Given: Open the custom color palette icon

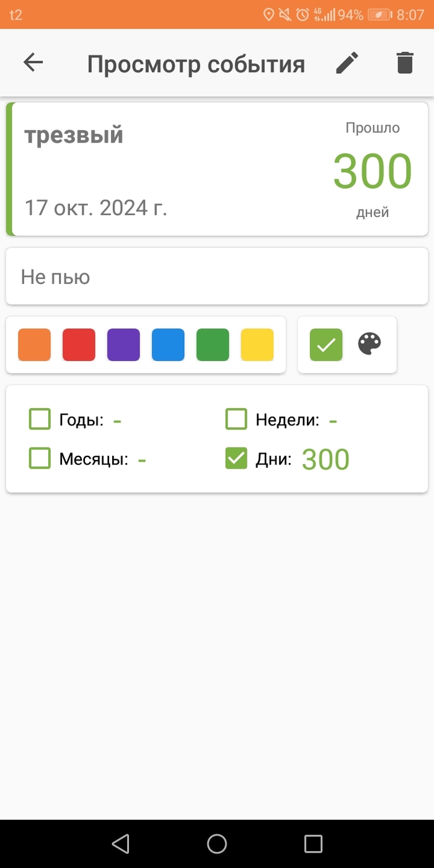Looking at the screenshot, I should [x=370, y=344].
